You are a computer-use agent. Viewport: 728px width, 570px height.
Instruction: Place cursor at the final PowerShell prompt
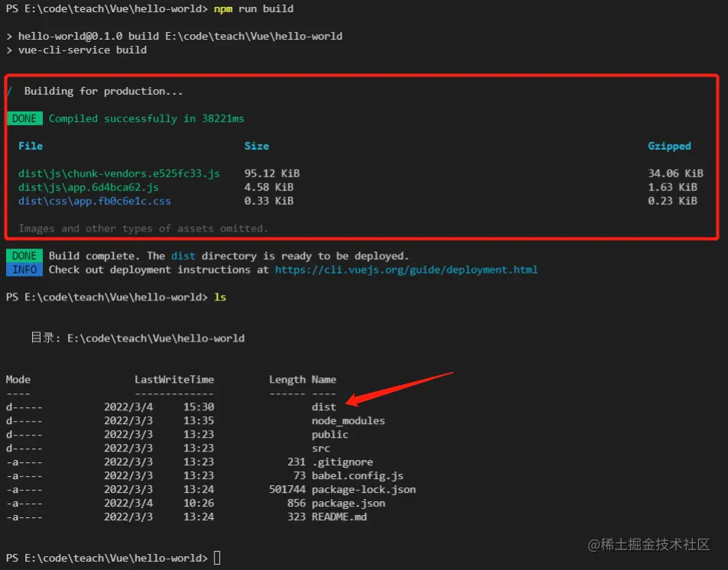[x=217, y=558]
